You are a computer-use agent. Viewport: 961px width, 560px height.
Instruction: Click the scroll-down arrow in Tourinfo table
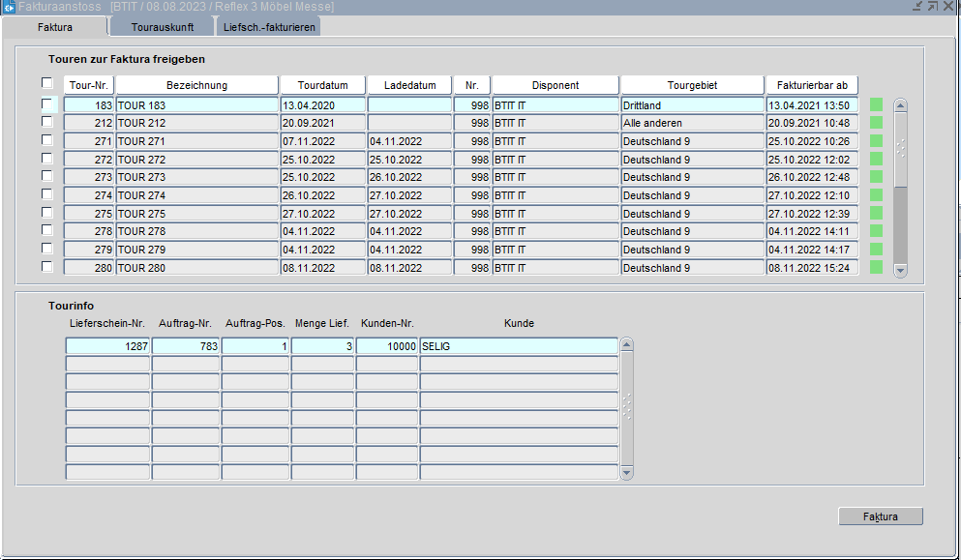click(x=626, y=473)
